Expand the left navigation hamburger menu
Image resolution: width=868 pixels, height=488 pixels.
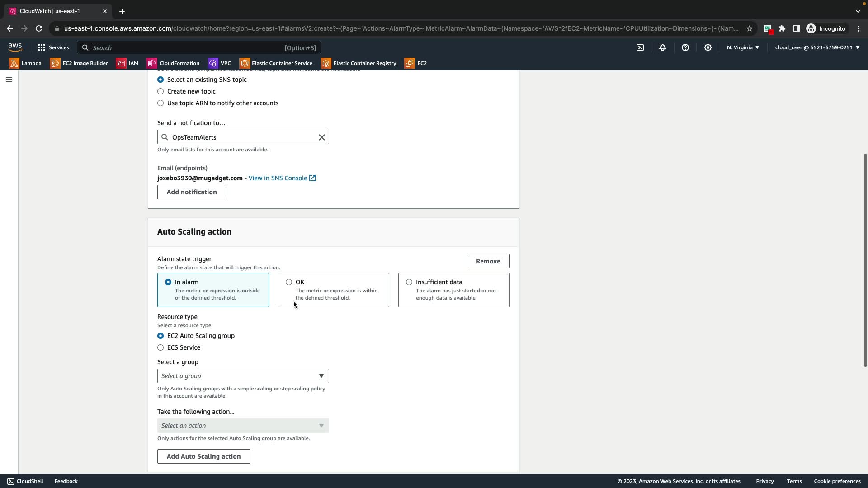point(9,80)
